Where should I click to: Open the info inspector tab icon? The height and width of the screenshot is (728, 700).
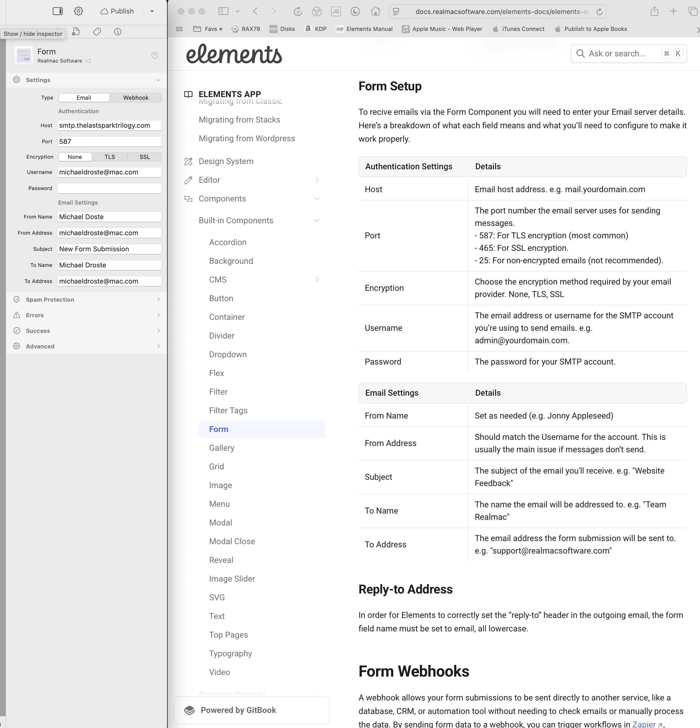tap(118, 32)
